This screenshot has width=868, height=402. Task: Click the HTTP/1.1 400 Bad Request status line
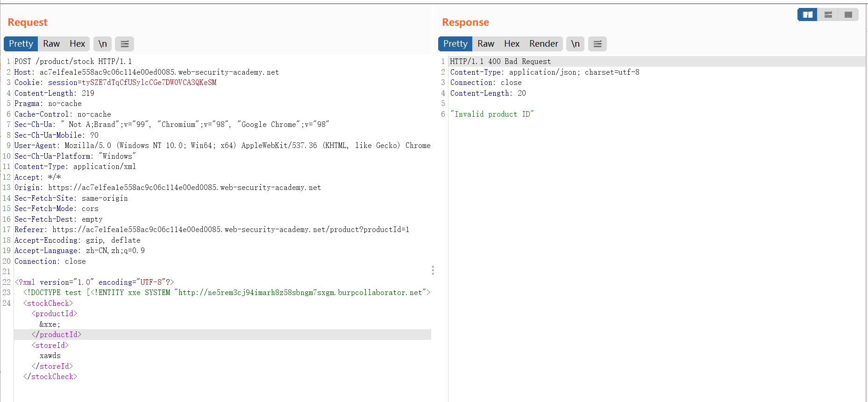pyautogui.click(x=500, y=62)
